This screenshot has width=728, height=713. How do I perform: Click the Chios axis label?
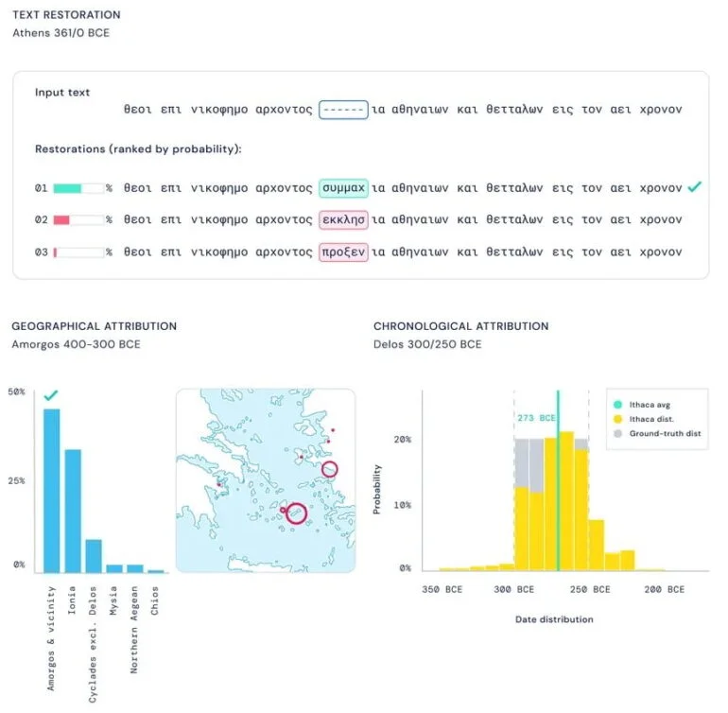155,600
